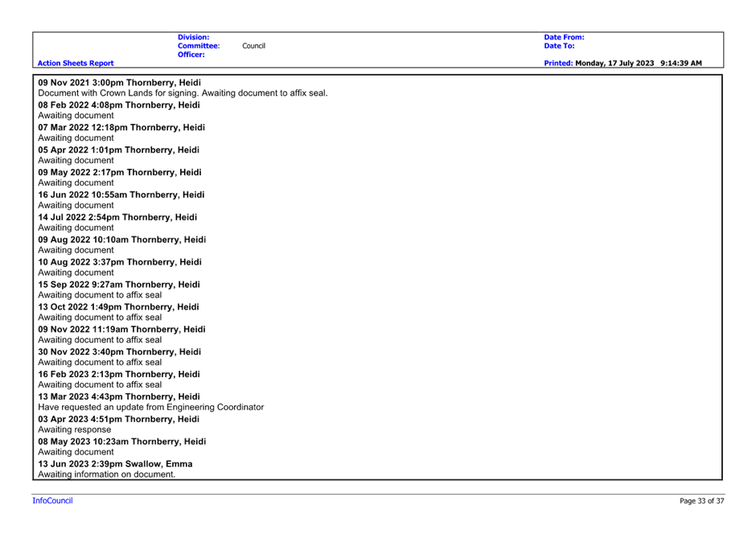Select the Awaiting information on document note

[x=106, y=474]
